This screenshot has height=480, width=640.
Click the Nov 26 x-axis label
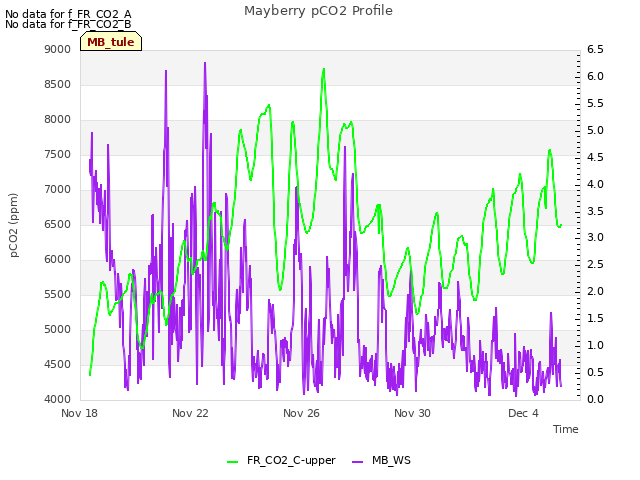301,413
